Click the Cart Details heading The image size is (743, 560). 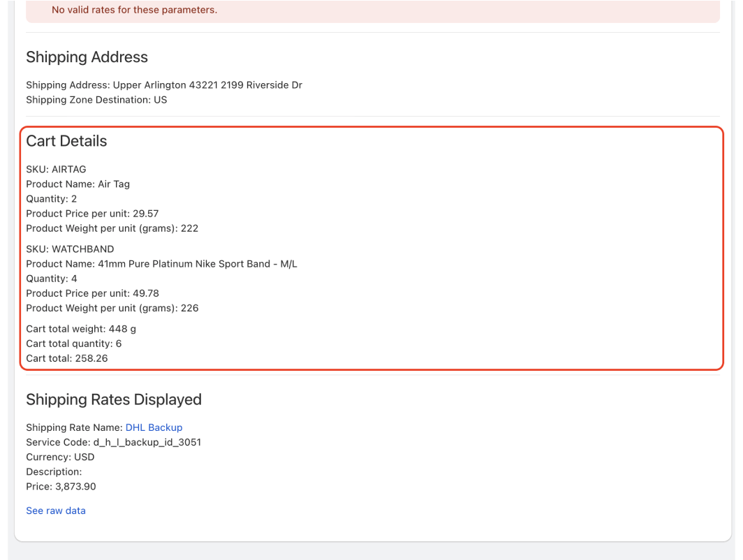point(66,141)
